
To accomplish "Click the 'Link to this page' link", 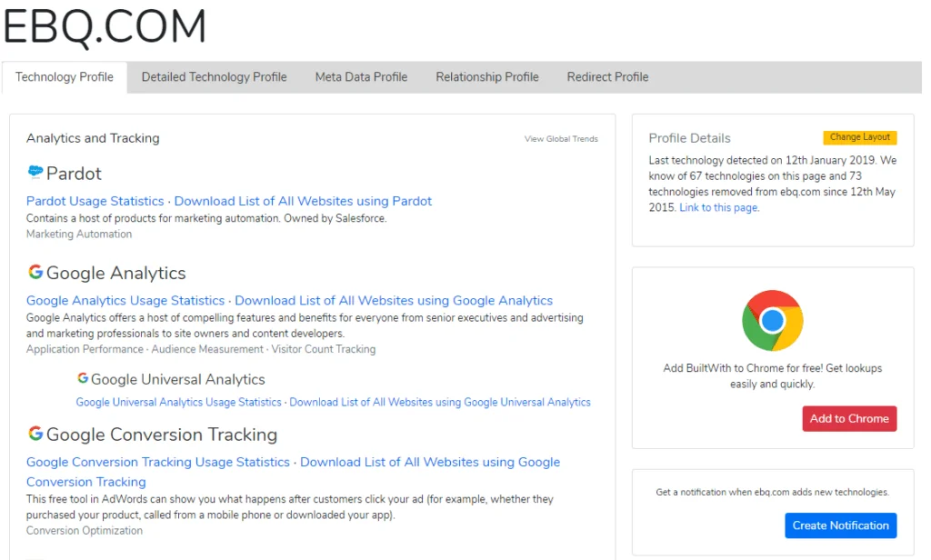I will (x=719, y=208).
